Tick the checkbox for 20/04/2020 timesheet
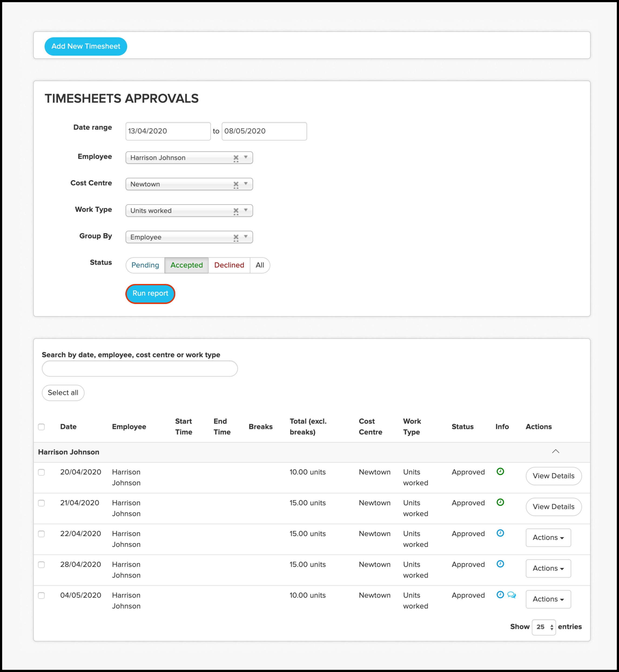This screenshot has width=619, height=672. pos(42,472)
